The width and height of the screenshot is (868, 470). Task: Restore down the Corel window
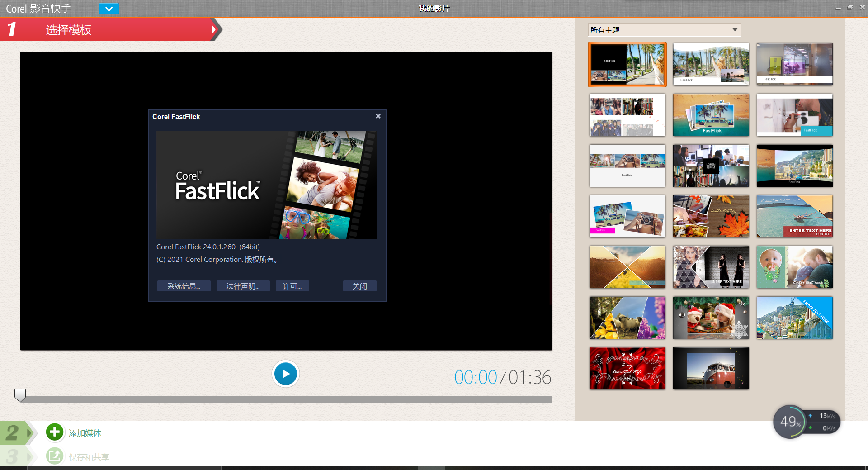[850, 8]
